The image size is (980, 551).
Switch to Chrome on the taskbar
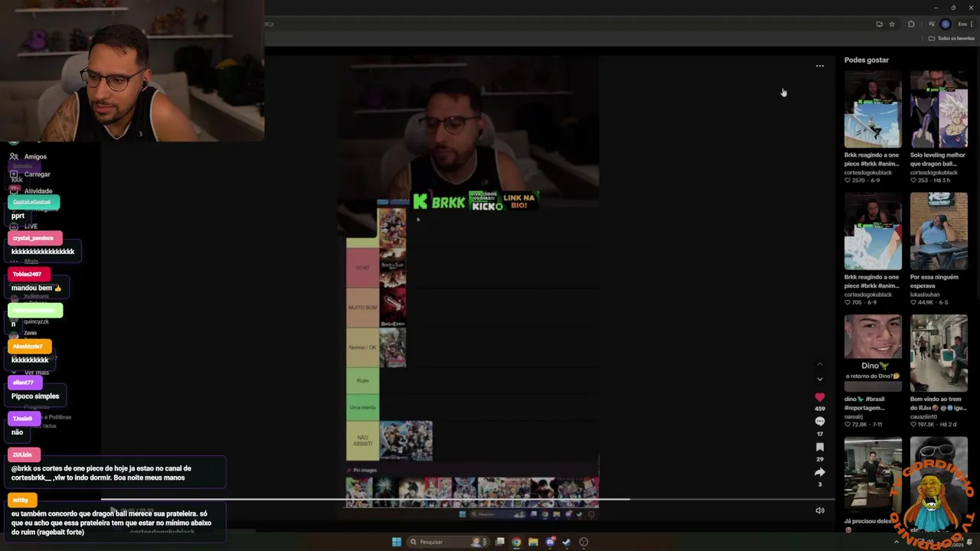(517, 542)
